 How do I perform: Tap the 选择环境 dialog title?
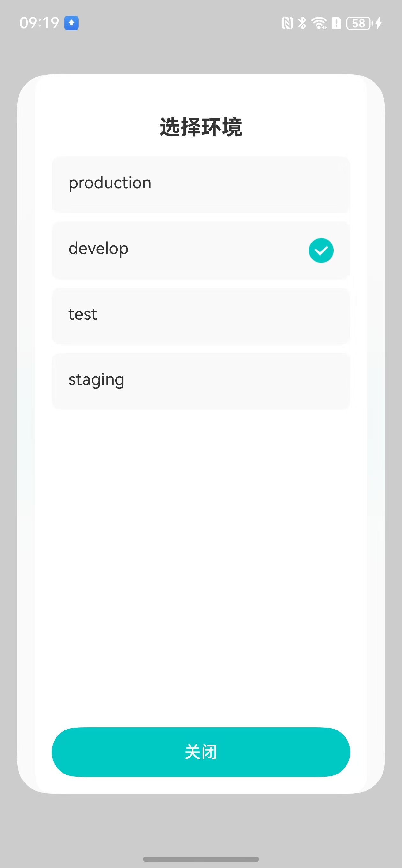[201, 127]
